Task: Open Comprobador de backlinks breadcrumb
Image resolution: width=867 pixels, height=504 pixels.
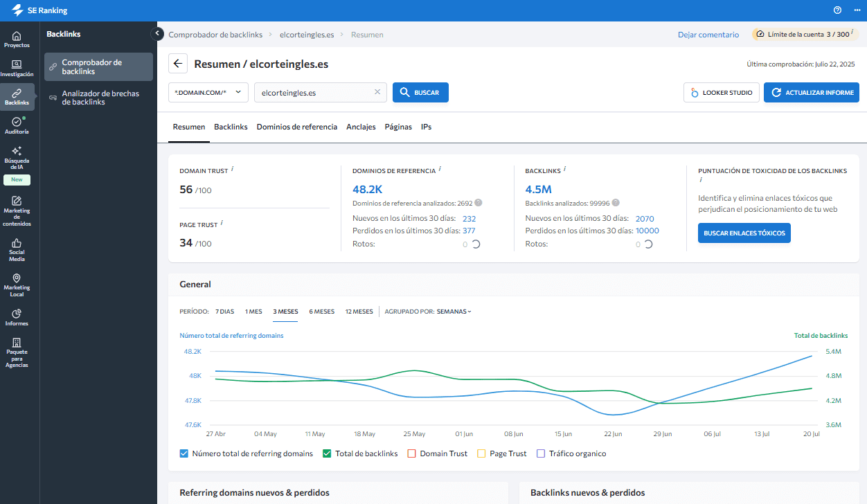Action: (x=215, y=35)
